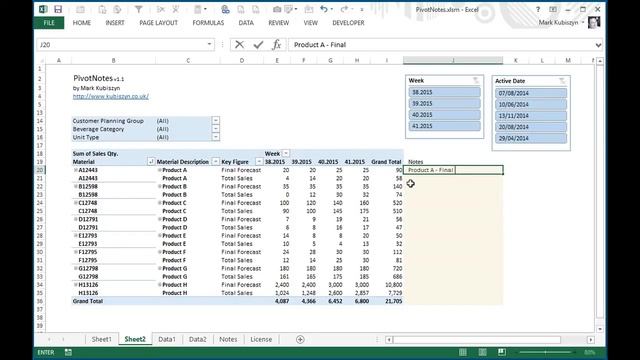Open the kubiszyn.co.uk hyperlink

pos(111,96)
